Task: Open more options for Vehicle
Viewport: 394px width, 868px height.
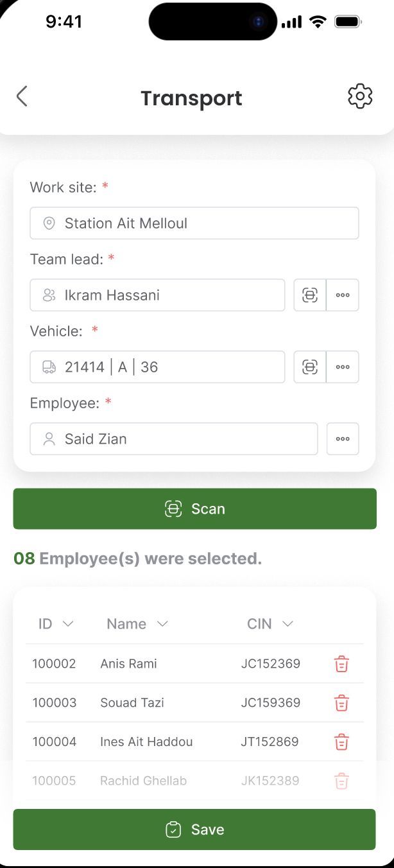Action: tap(343, 367)
